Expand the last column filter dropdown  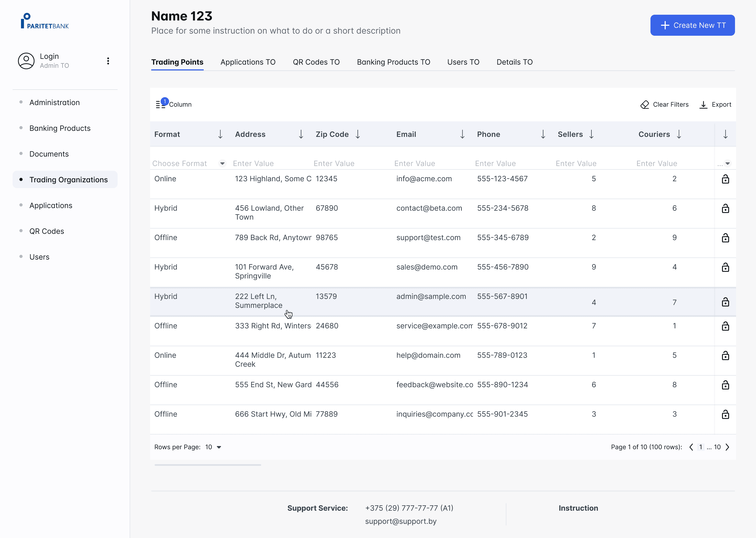tap(728, 163)
